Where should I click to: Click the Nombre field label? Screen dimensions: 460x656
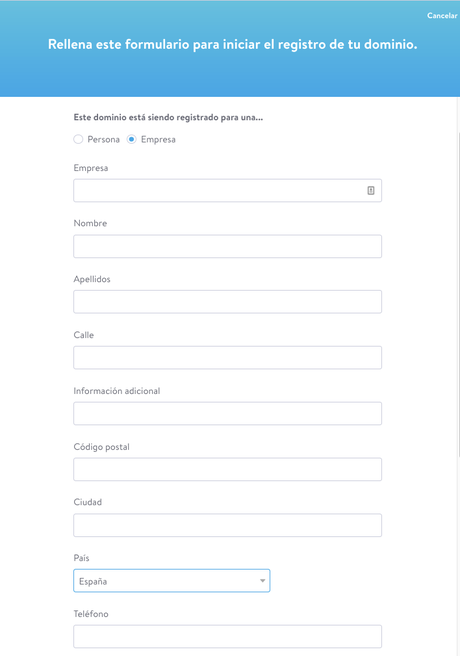pos(90,223)
